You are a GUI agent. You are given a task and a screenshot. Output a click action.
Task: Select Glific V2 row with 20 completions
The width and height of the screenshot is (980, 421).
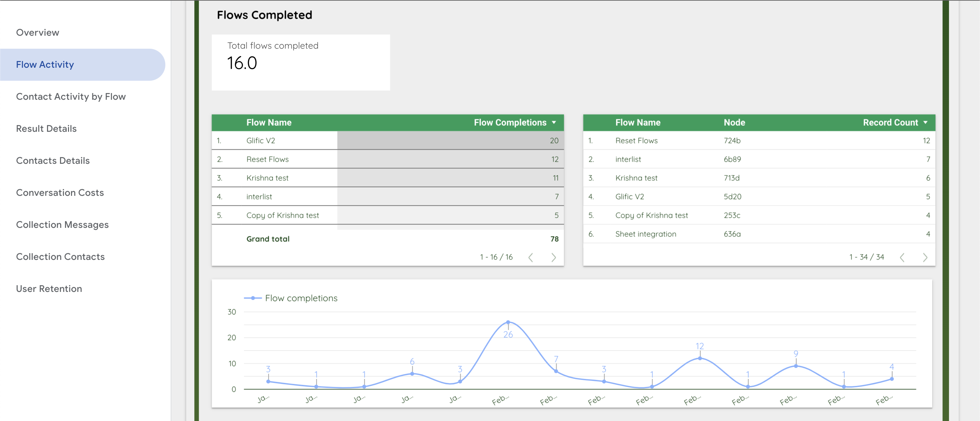click(388, 140)
